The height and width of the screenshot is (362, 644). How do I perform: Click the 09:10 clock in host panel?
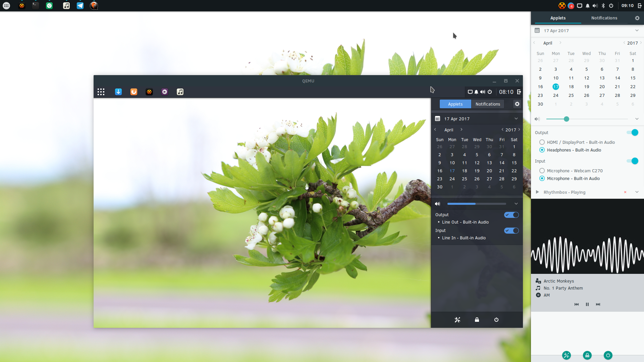pyautogui.click(x=627, y=6)
